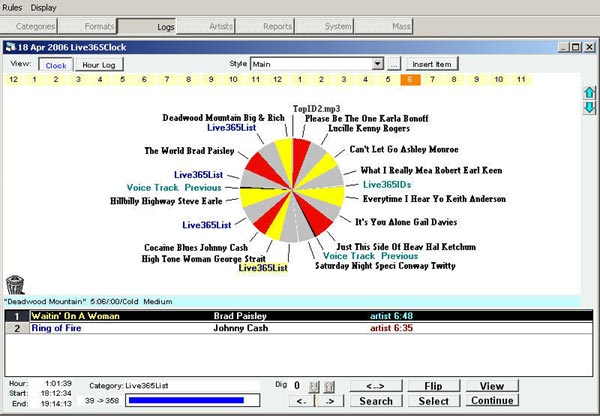
Task: Switch to the Logs tab
Action: click(147, 26)
